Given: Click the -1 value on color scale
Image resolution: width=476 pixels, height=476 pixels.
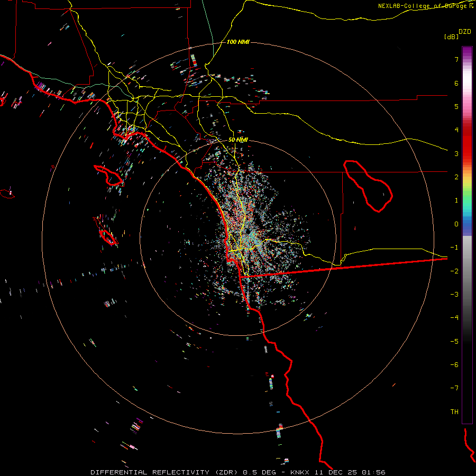Looking at the screenshot, I should [x=454, y=248].
